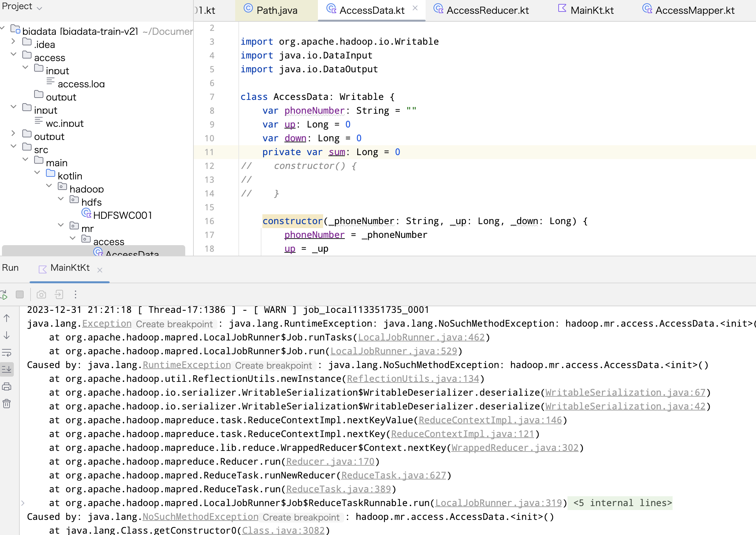This screenshot has width=756, height=535.
Task: Open the more options vertical dots menu
Action: tap(76, 294)
